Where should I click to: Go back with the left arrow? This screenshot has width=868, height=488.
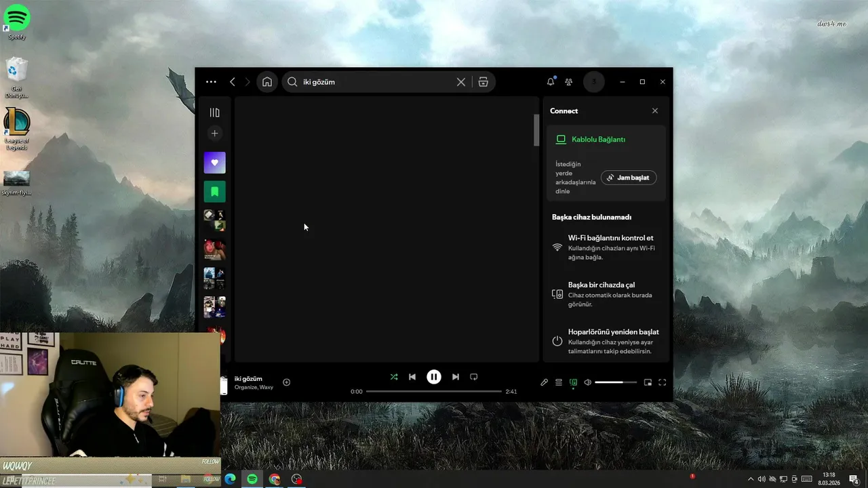click(232, 82)
